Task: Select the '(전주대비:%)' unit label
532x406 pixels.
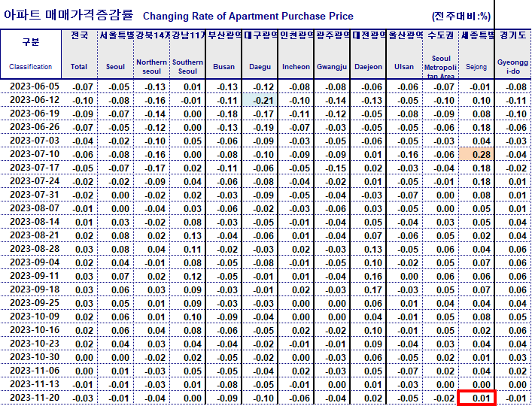Action: coord(461,16)
